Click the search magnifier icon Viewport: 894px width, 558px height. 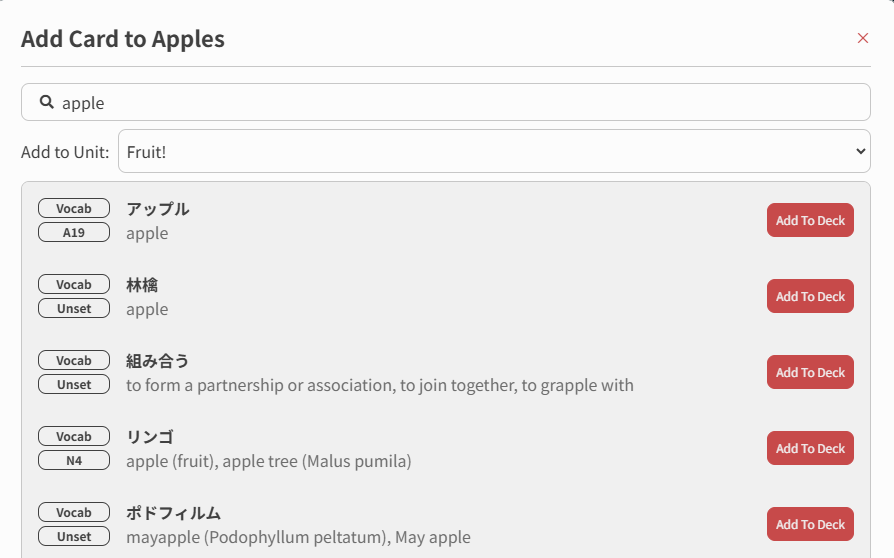coord(46,102)
